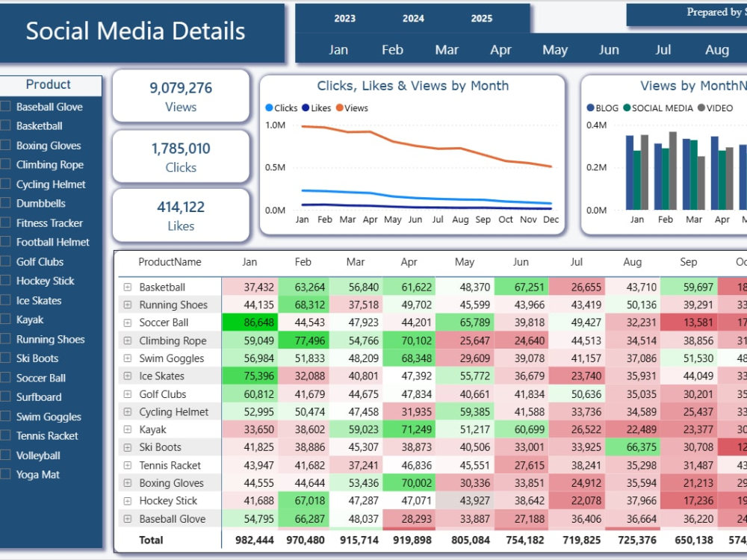Viewport: 747px width, 560px height.
Task: Toggle the Dumbbells product checkbox
Action: pyautogui.click(x=5, y=203)
